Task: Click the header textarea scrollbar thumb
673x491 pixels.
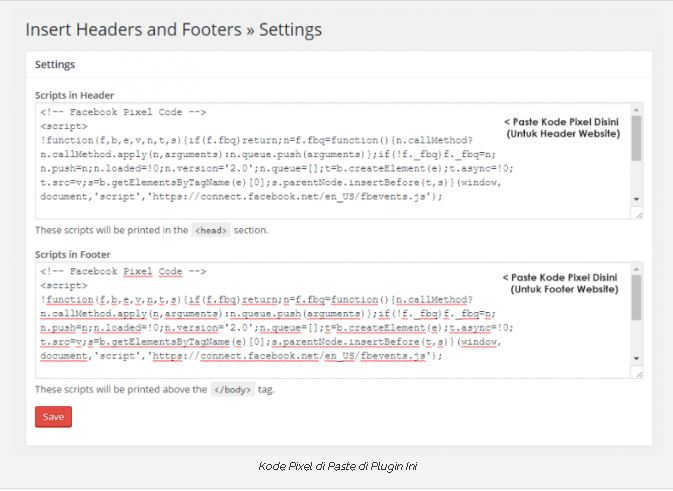Action: click(x=636, y=138)
